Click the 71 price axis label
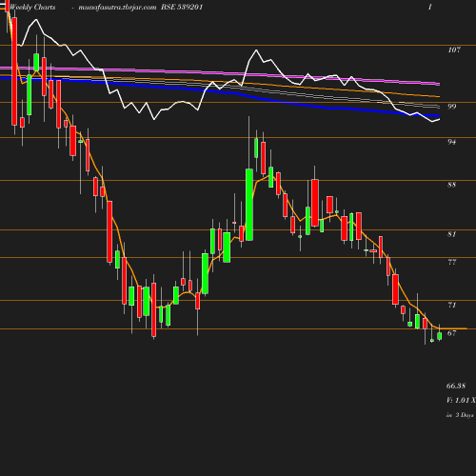This screenshot has width=476, height=476. (x=451, y=305)
